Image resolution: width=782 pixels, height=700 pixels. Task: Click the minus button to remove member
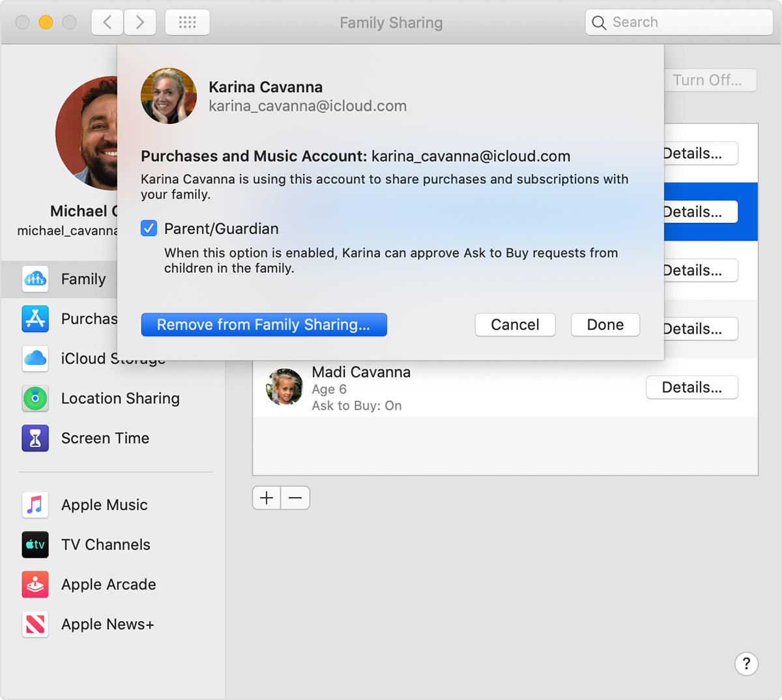point(295,498)
